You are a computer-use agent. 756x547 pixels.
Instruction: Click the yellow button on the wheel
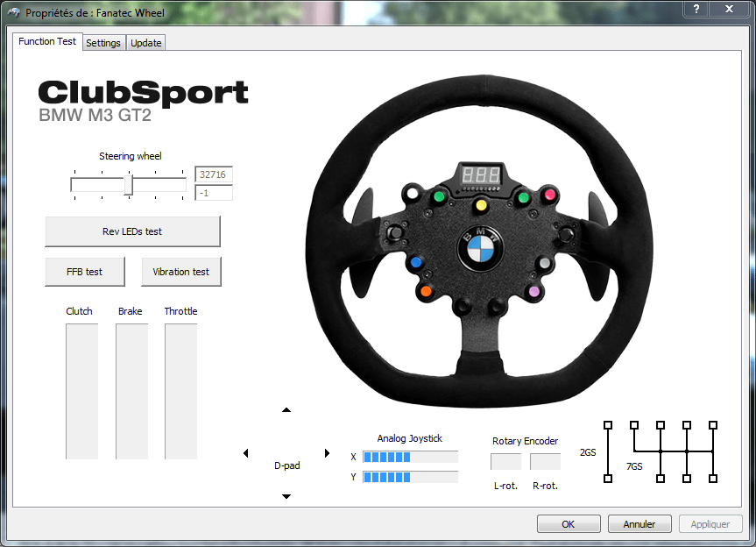point(481,205)
